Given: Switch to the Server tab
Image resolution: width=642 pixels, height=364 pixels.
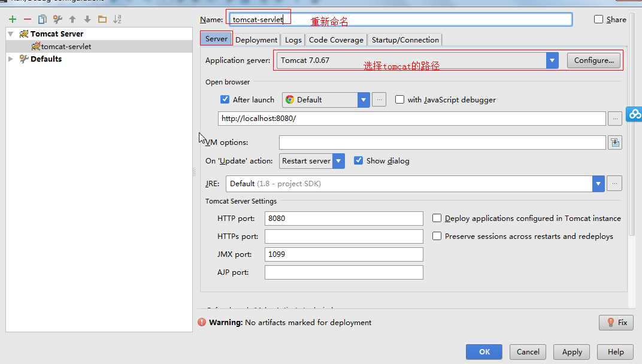Looking at the screenshot, I should coord(216,38).
